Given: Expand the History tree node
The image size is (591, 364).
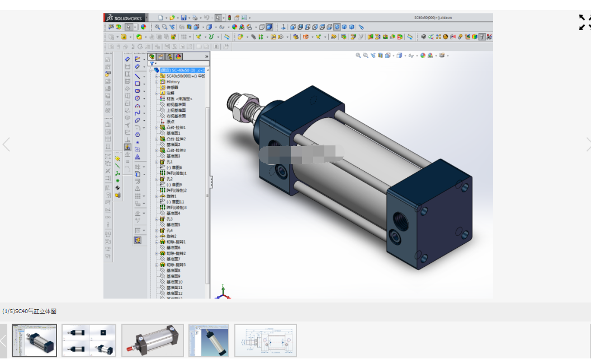Looking at the screenshot, I should pyautogui.click(x=157, y=82).
